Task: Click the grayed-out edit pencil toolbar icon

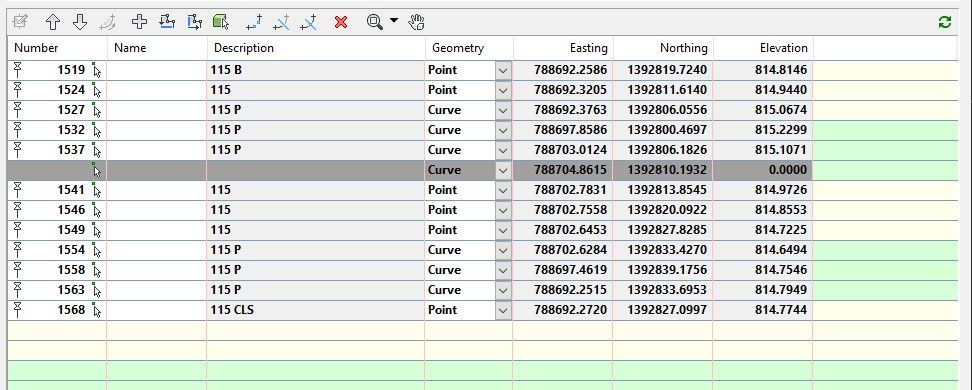Action: 20,22
